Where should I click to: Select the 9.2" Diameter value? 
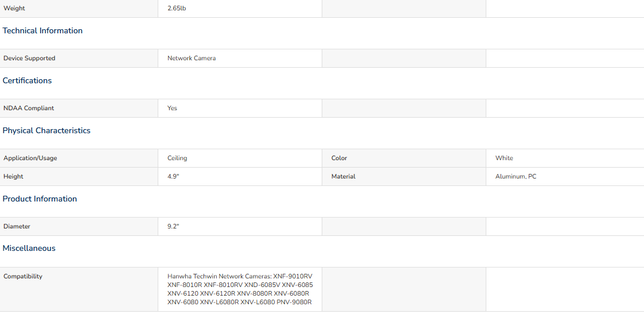click(x=173, y=226)
